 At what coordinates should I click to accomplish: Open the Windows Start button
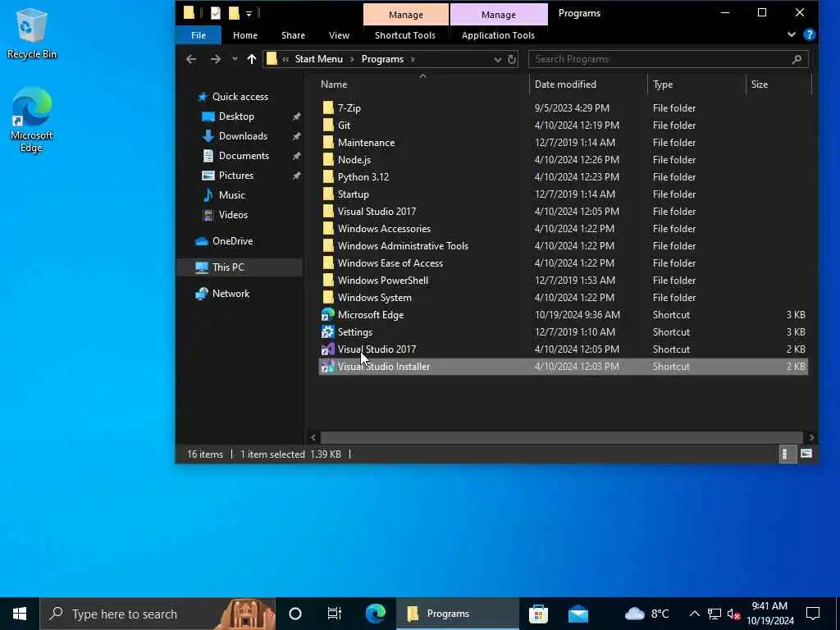[x=20, y=614]
